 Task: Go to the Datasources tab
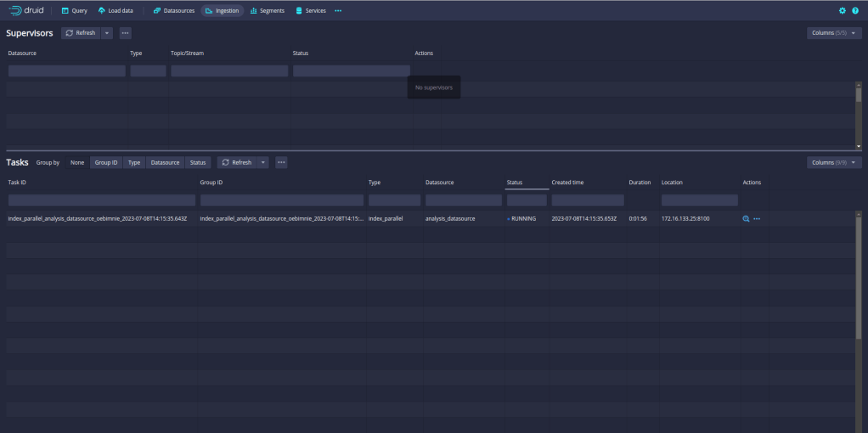[174, 11]
